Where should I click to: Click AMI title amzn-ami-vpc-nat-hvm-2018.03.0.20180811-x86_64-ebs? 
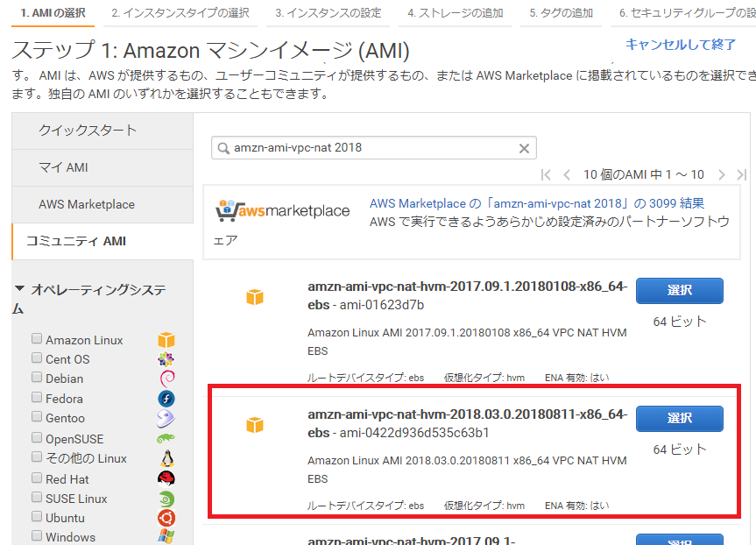click(x=467, y=423)
